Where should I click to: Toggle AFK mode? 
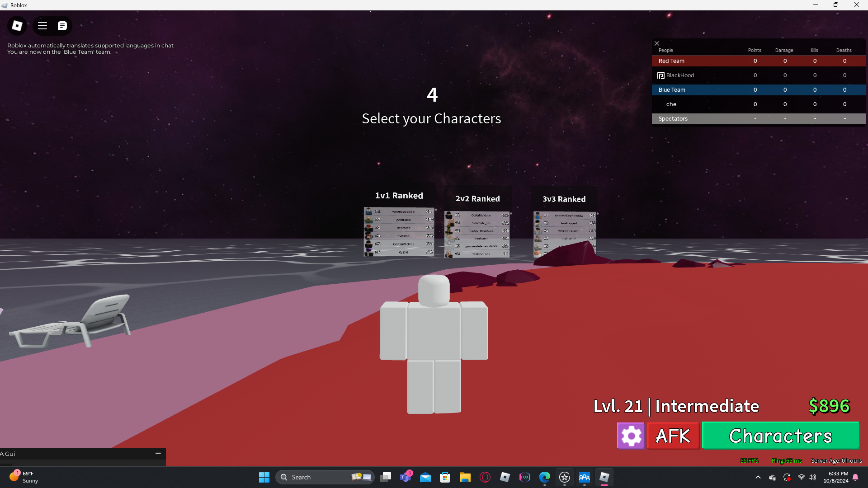(x=673, y=436)
